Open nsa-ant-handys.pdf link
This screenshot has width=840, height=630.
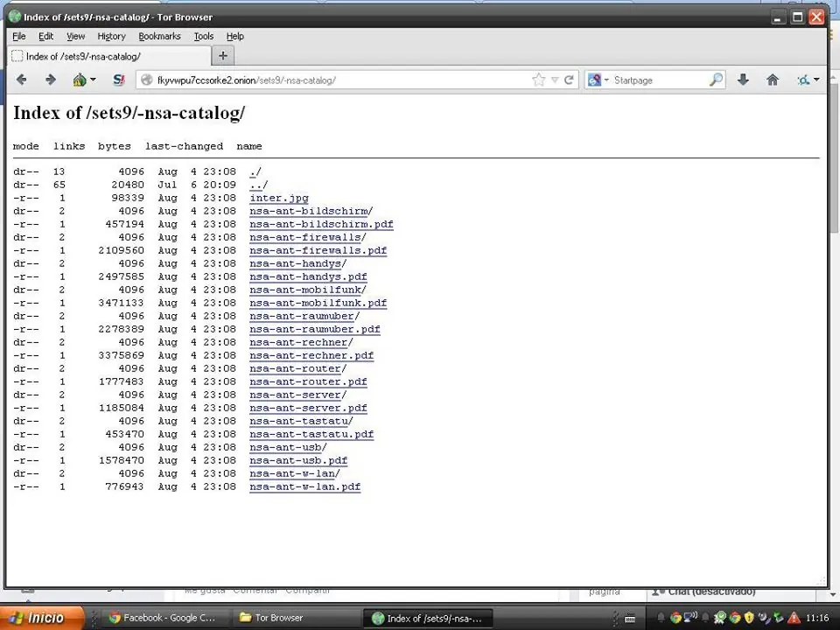pos(308,277)
